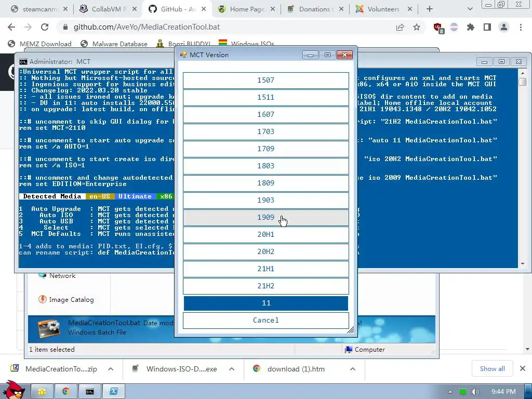Choose version 1709
This screenshot has width=532, height=399.
pos(265,149)
